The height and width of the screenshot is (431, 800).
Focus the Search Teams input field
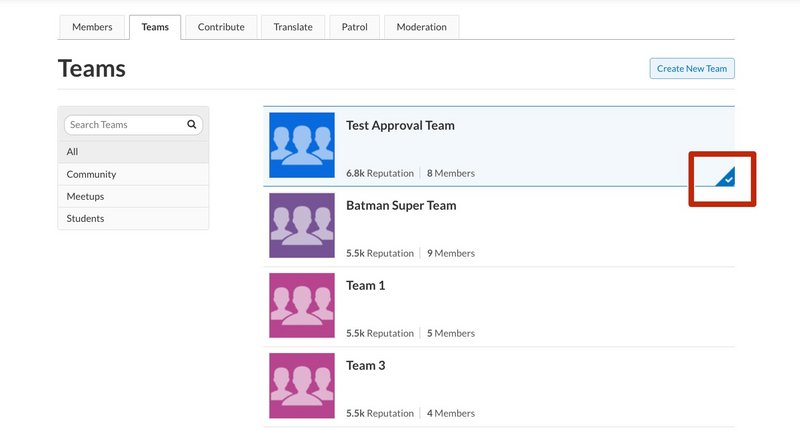[x=125, y=125]
